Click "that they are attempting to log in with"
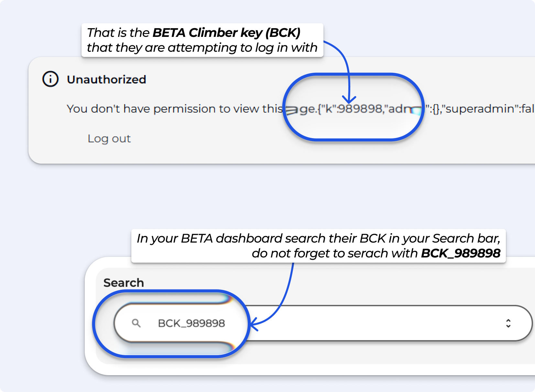The image size is (535, 392). coord(202,48)
